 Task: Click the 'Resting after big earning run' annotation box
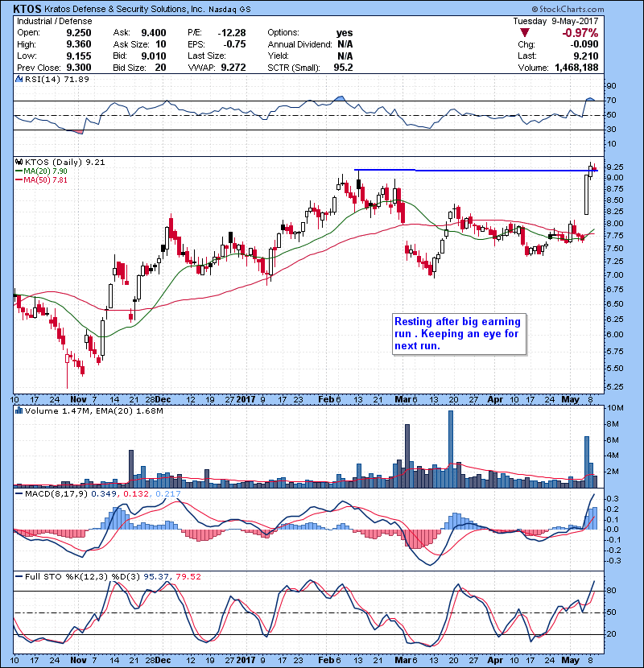pyautogui.click(x=460, y=334)
